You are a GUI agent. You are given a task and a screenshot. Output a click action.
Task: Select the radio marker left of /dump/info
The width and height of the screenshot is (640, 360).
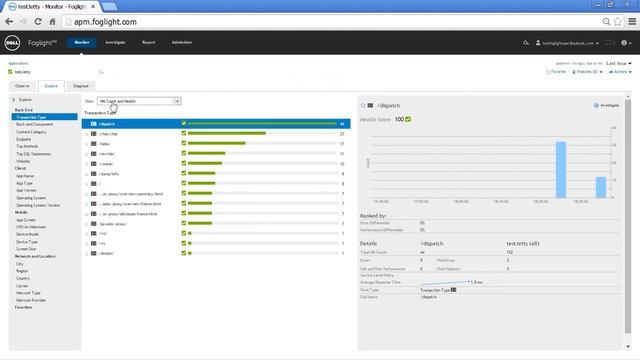(x=86, y=174)
